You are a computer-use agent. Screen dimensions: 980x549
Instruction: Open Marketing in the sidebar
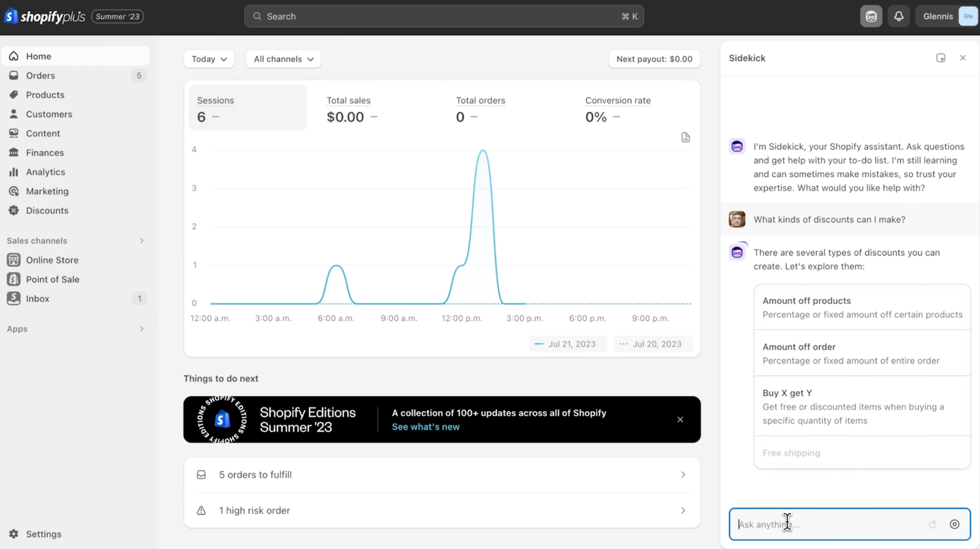[76, 191]
